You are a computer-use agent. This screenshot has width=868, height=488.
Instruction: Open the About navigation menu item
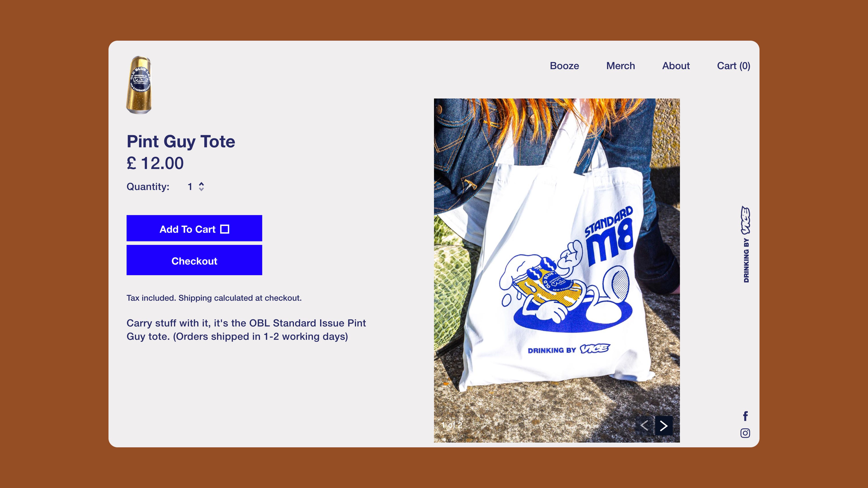[x=675, y=66]
